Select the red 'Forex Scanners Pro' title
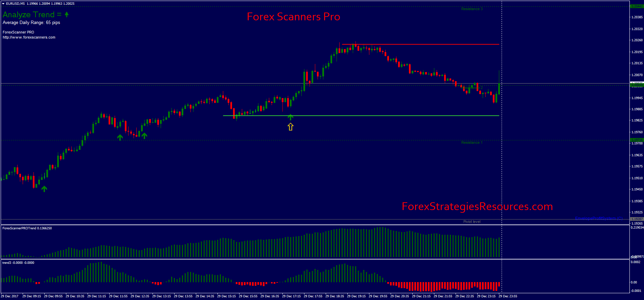Screen dimensions: 644x300 (x=294, y=17)
